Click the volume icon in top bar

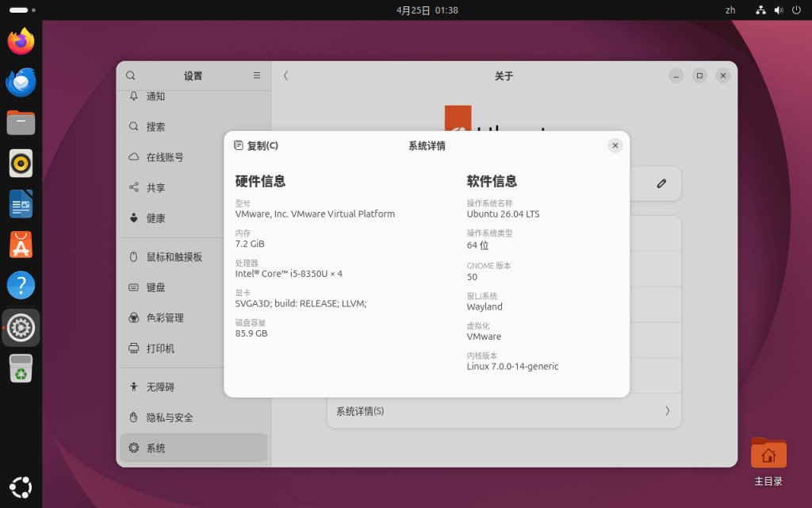pyautogui.click(x=779, y=10)
